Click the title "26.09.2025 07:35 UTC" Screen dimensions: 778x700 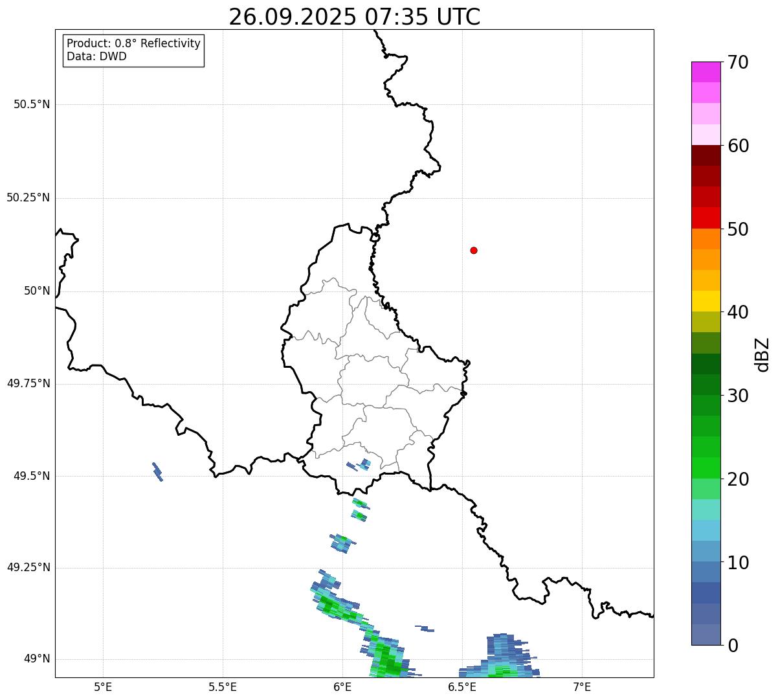(x=355, y=17)
